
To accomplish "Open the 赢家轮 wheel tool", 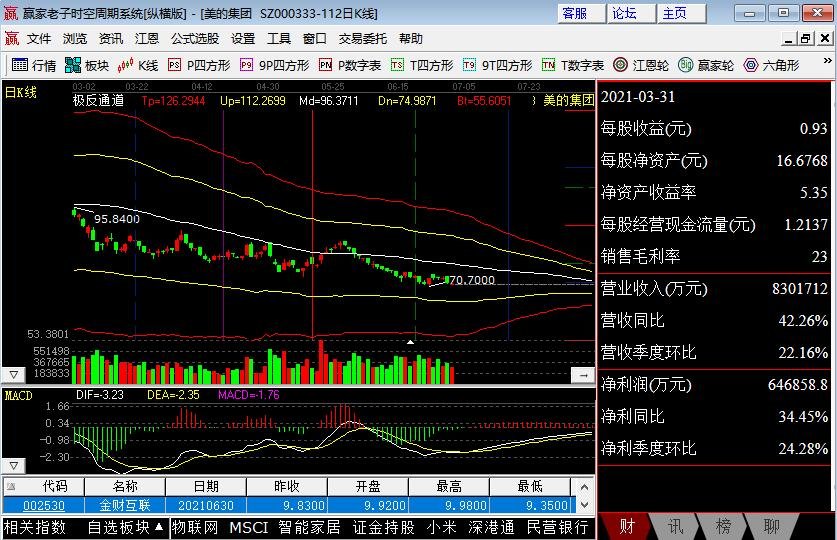I will (x=706, y=65).
